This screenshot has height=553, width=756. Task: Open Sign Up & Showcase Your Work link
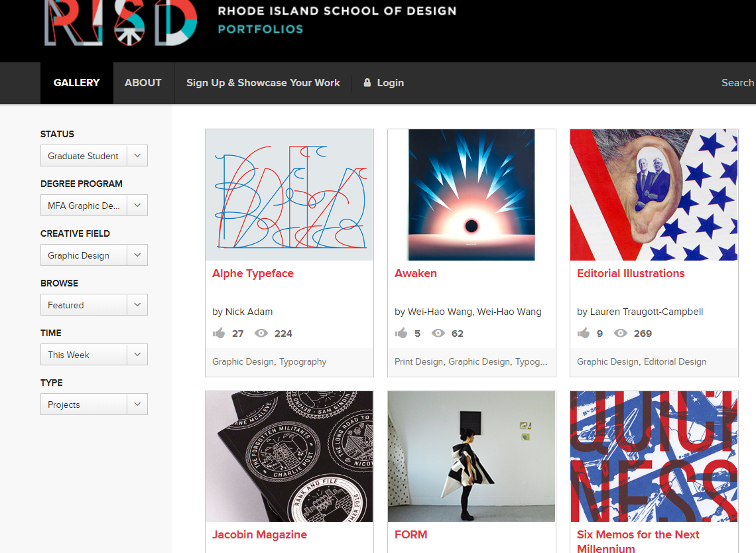(x=263, y=83)
